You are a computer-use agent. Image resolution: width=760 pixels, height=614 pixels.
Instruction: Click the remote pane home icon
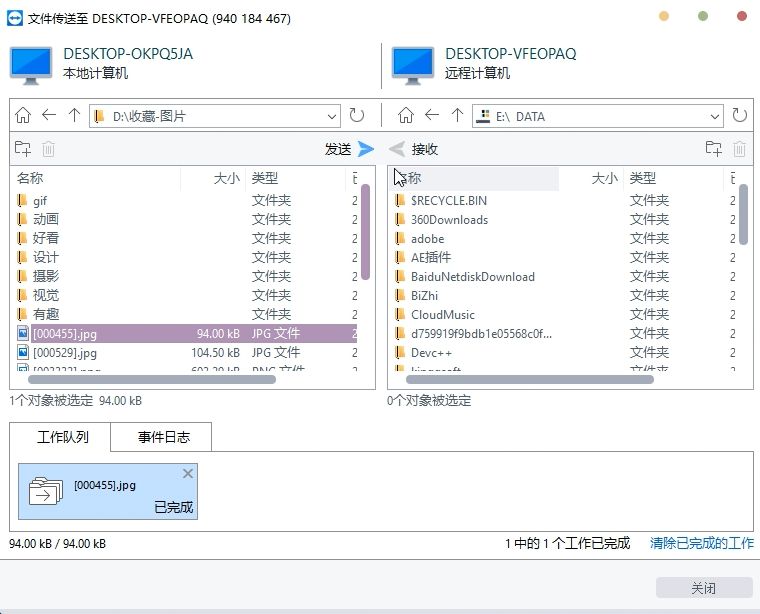(406, 116)
